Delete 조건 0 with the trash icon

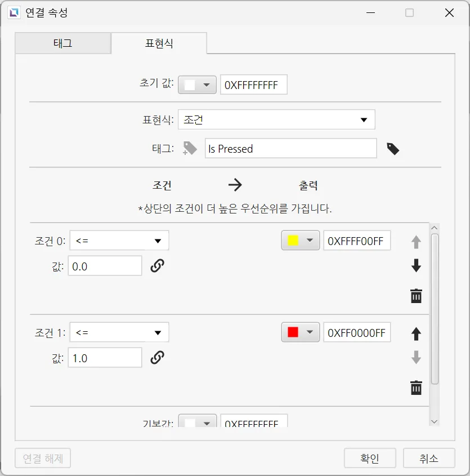pyautogui.click(x=416, y=296)
